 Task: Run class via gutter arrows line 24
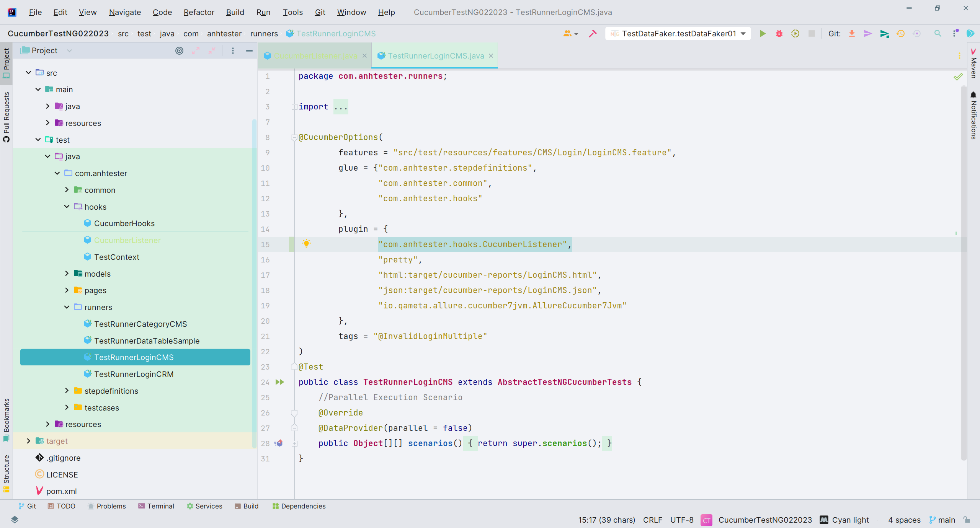[x=280, y=382]
